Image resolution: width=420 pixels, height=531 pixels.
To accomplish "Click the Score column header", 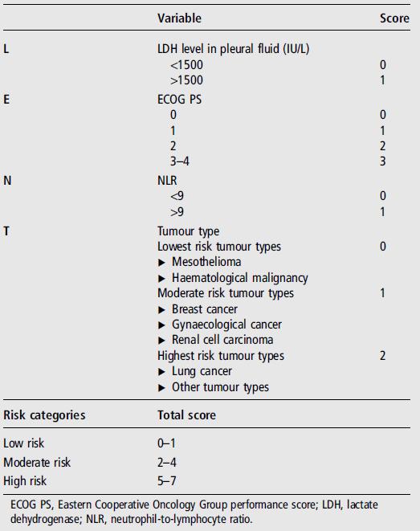I will click(394, 18).
